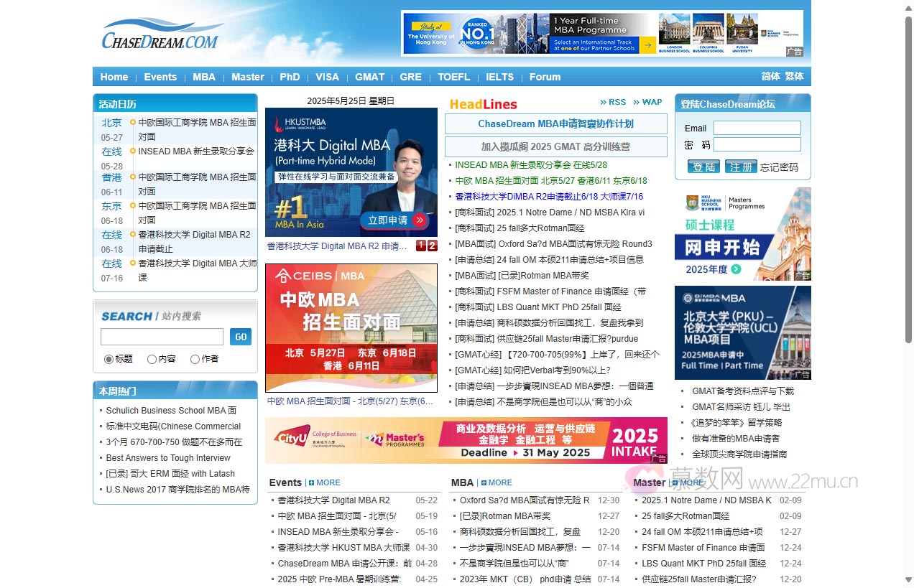Image resolution: width=914 pixels, height=588 pixels.
Task: Expand MORE next to MBA section
Action: (x=497, y=482)
